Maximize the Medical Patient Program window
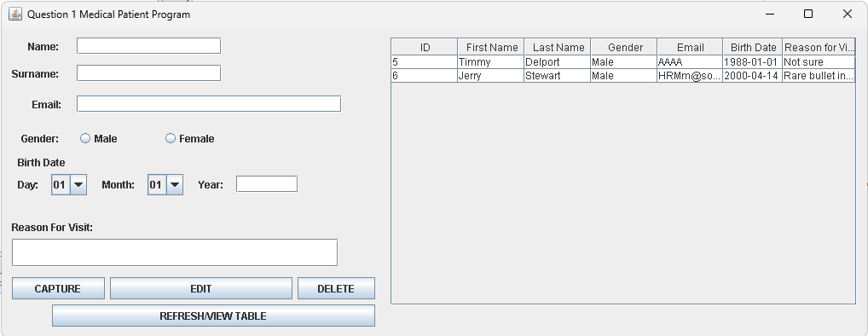This screenshot has width=868, height=336. tap(808, 14)
